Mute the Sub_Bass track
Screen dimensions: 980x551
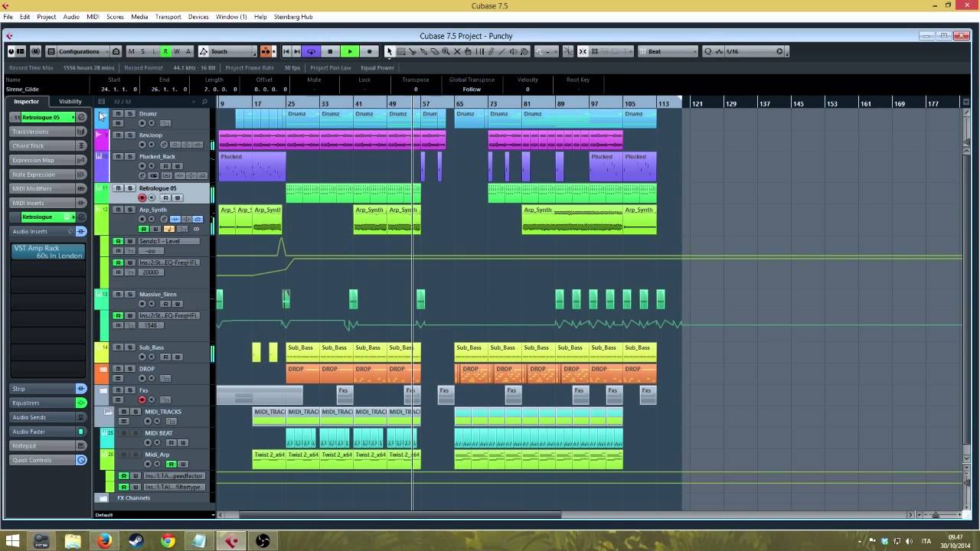coord(118,347)
